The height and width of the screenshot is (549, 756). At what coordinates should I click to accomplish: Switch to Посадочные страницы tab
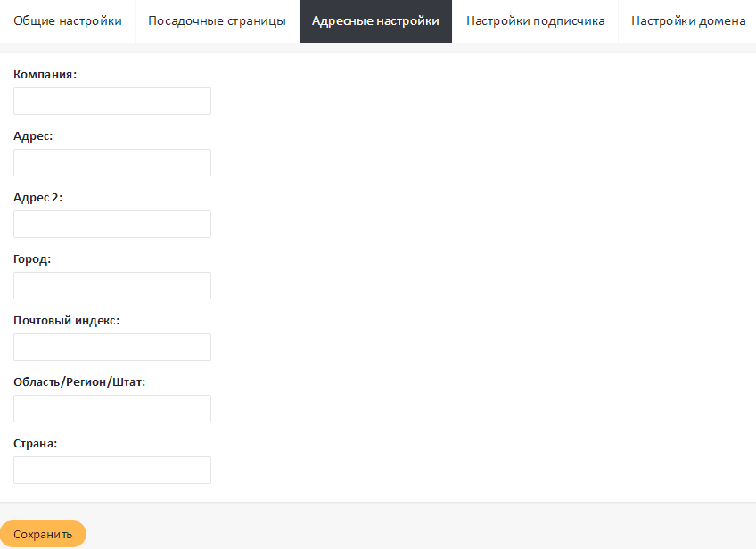tap(217, 21)
